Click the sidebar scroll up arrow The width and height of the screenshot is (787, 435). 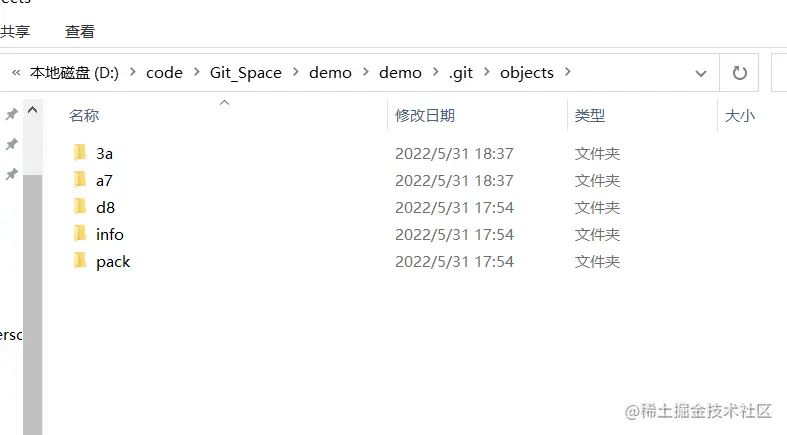point(33,110)
